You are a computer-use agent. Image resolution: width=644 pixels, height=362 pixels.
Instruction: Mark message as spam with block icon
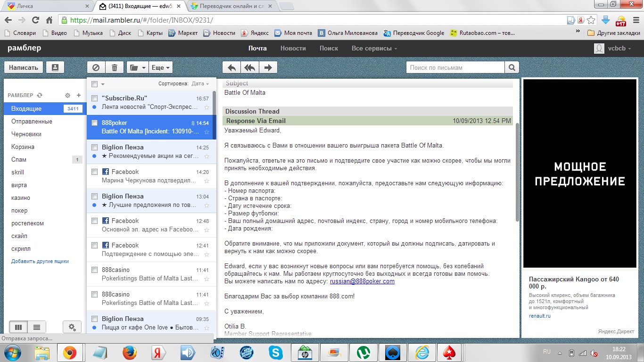96,67
